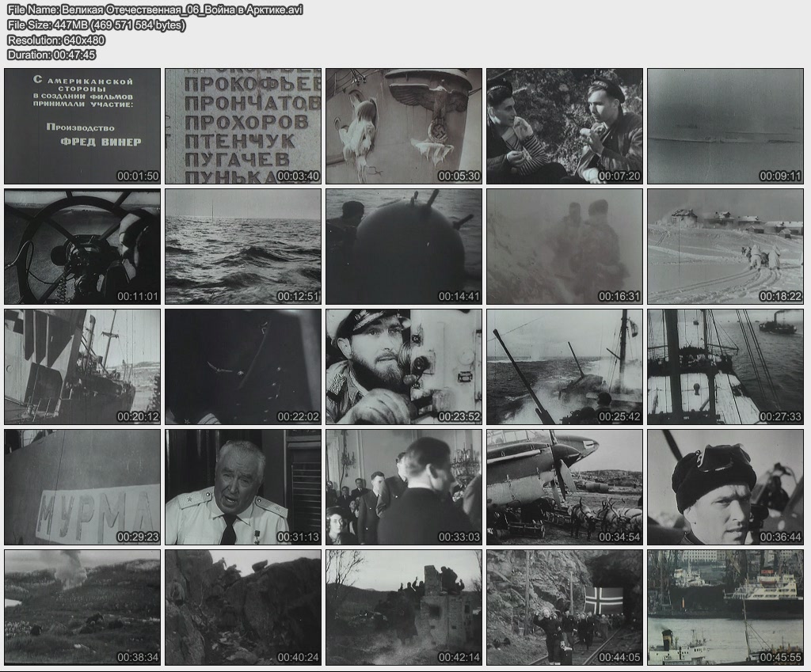This screenshot has height=672, width=811.
Task: Open the Norwegian flag tunnel thumbnail at 00:44:05
Action: (x=565, y=607)
